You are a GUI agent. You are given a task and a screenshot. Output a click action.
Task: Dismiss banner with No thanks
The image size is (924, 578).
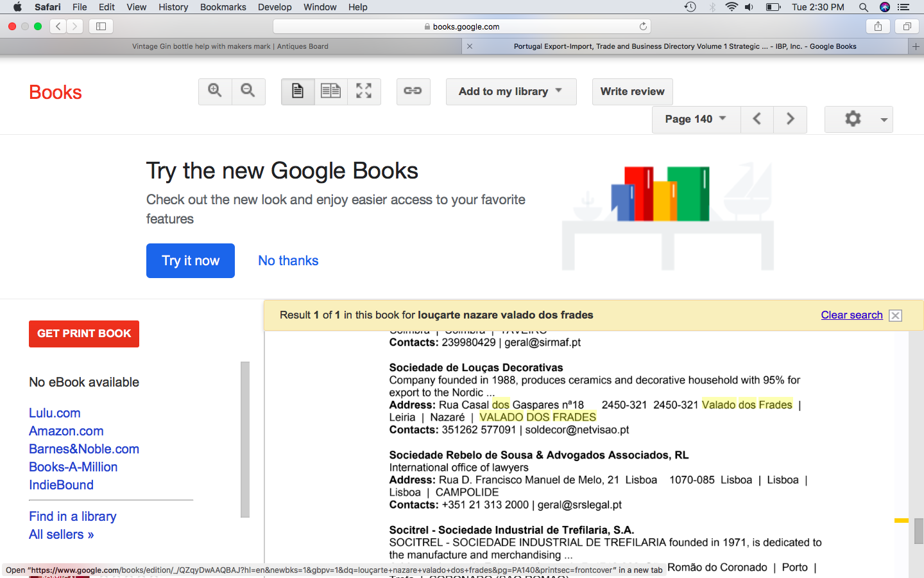288,261
